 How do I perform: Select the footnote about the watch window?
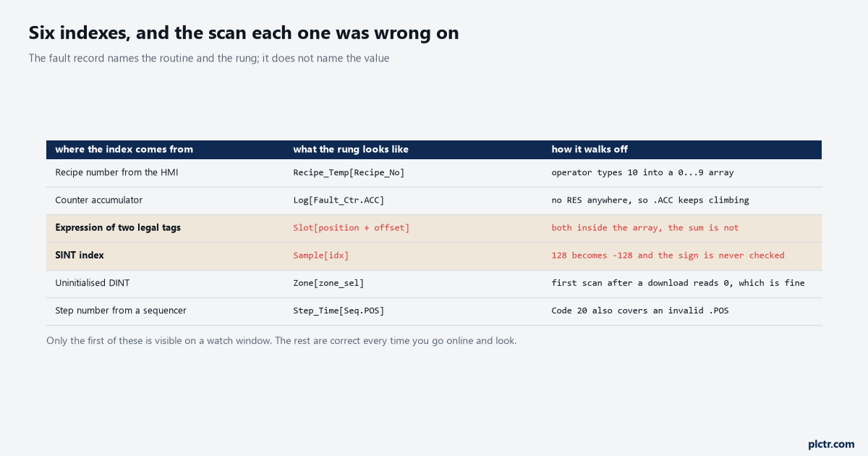click(281, 340)
